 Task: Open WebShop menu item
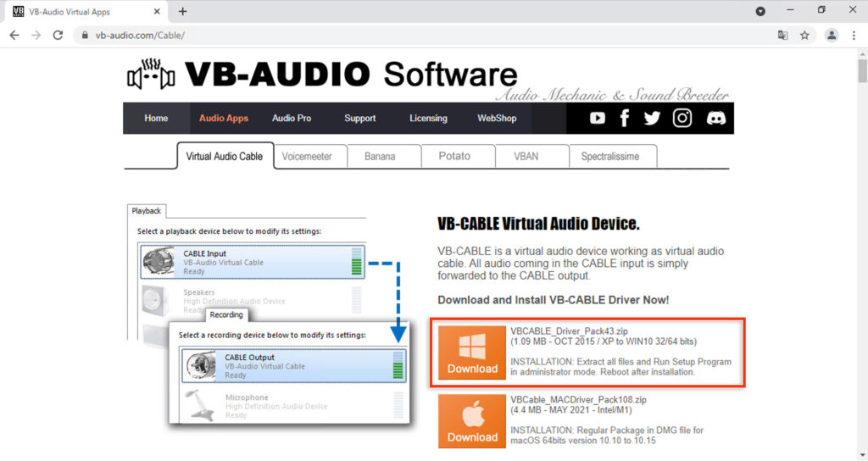[497, 118]
